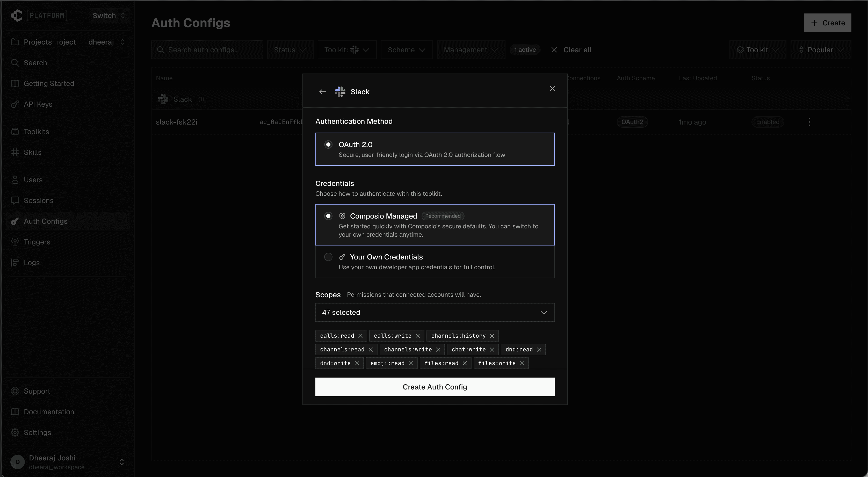This screenshot has width=868, height=477.
Task: Open the Toolkit filter with Slack icon
Action: tap(347, 50)
